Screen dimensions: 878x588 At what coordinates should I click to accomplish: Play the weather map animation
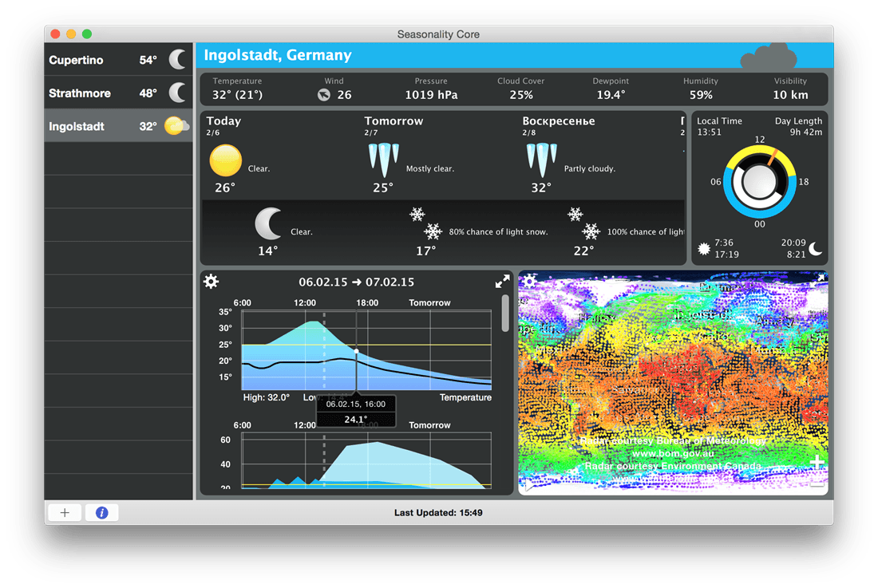(x=528, y=486)
